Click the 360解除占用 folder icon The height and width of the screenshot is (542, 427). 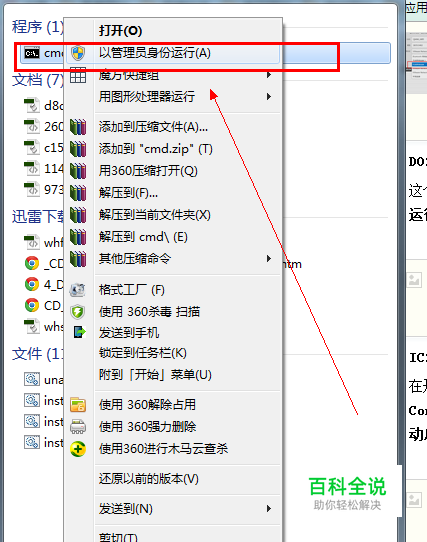(78, 405)
